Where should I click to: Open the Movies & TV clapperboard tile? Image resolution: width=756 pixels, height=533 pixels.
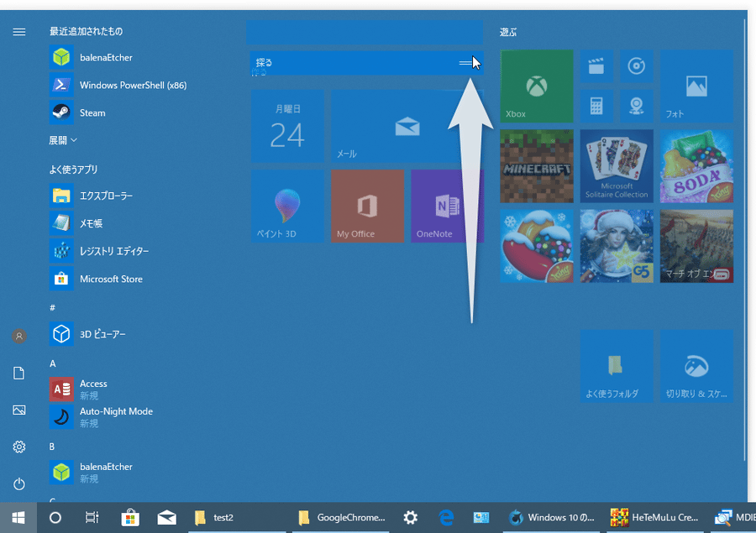(596, 65)
